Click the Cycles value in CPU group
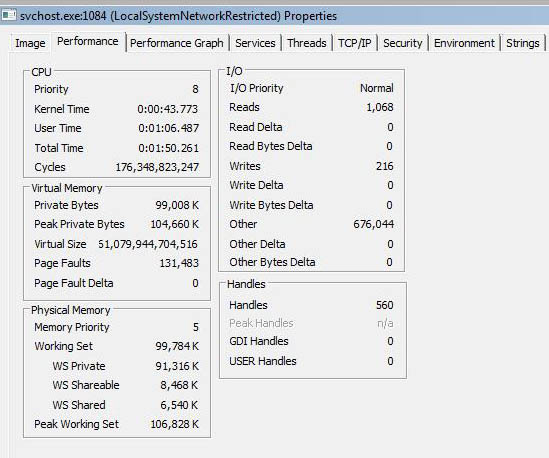The image size is (549, 458). point(157,167)
